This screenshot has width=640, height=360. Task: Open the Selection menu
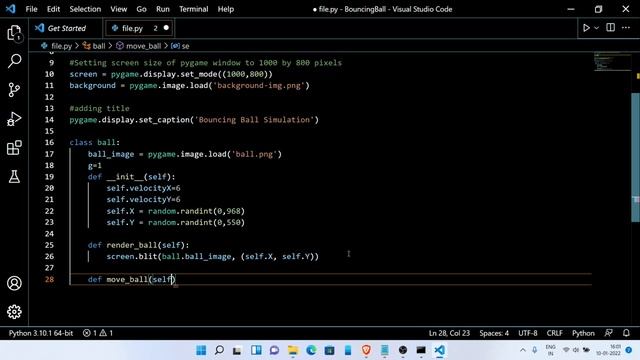pyautogui.click(x=85, y=9)
